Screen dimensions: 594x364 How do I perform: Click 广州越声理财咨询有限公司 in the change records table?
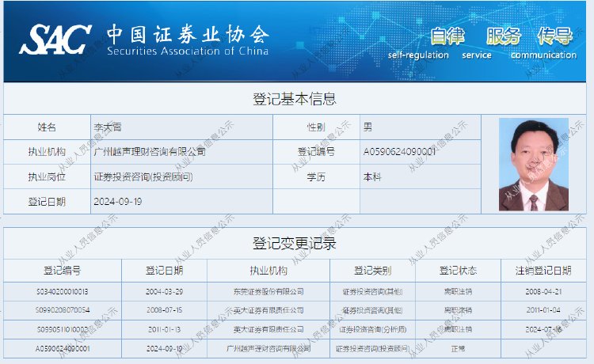(268, 348)
